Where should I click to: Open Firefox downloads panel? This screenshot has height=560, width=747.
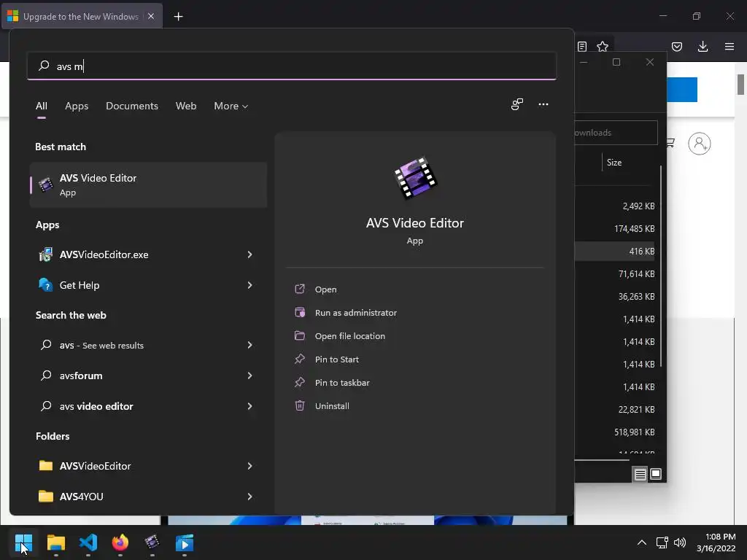(703, 46)
